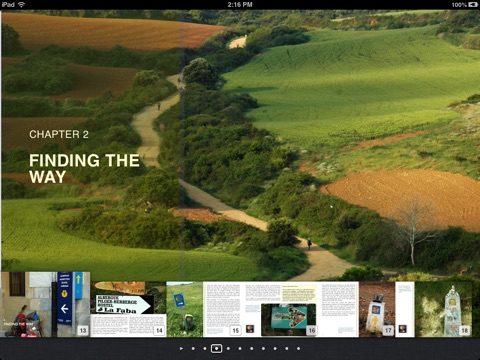Tap the battery icon in the status bar
Image resolution: width=480 pixels, height=360 pixels.
click(x=473, y=5)
